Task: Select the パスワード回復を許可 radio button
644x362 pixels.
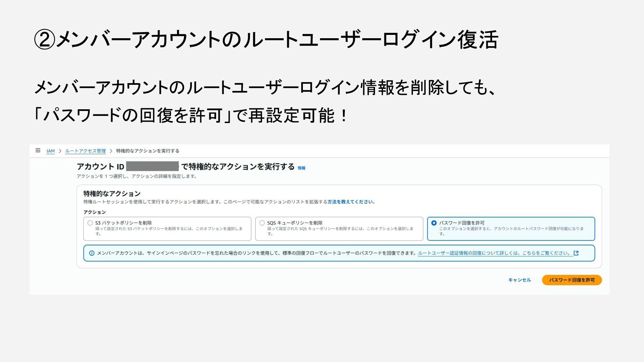Action: pos(434,223)
